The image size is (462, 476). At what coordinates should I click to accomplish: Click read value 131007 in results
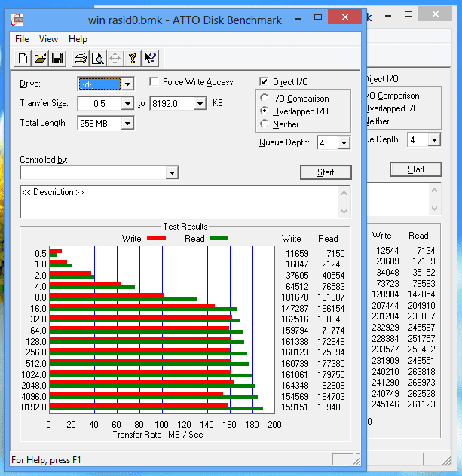click(x=331, y=297)
